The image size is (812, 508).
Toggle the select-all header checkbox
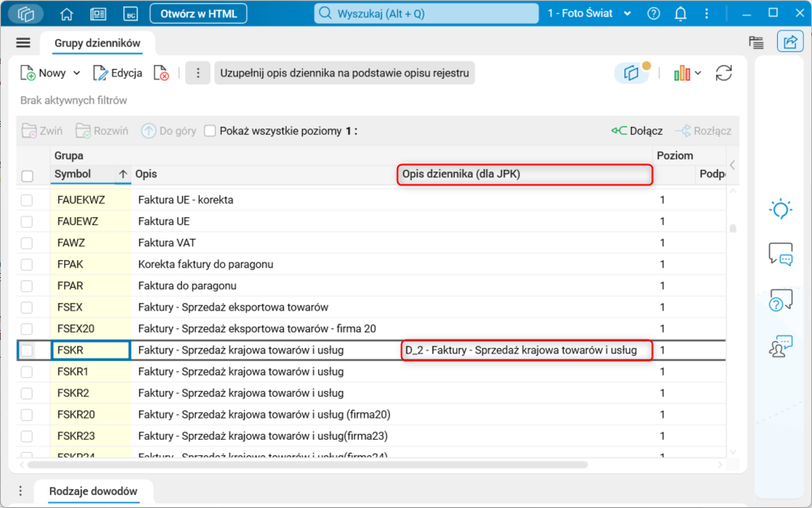28,176
